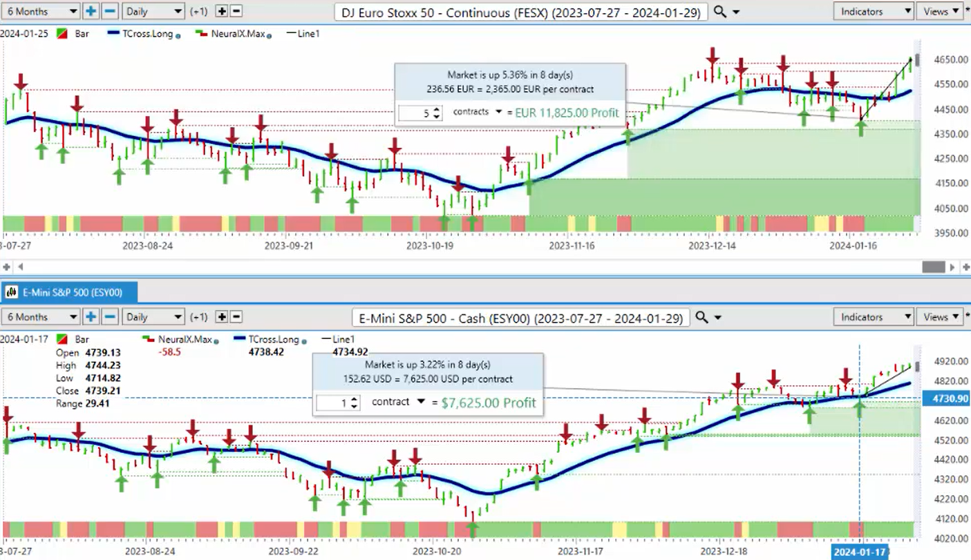This screenshot has width=971, height=560.
Task: Click the (+1) label in FESX toolbar
Action: tap(199, 11)
